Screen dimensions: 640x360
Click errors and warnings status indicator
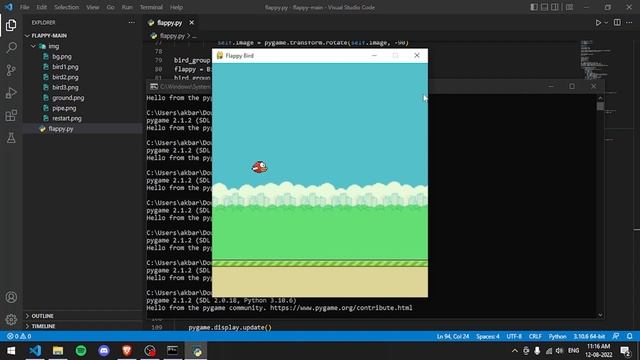[19, 336]
